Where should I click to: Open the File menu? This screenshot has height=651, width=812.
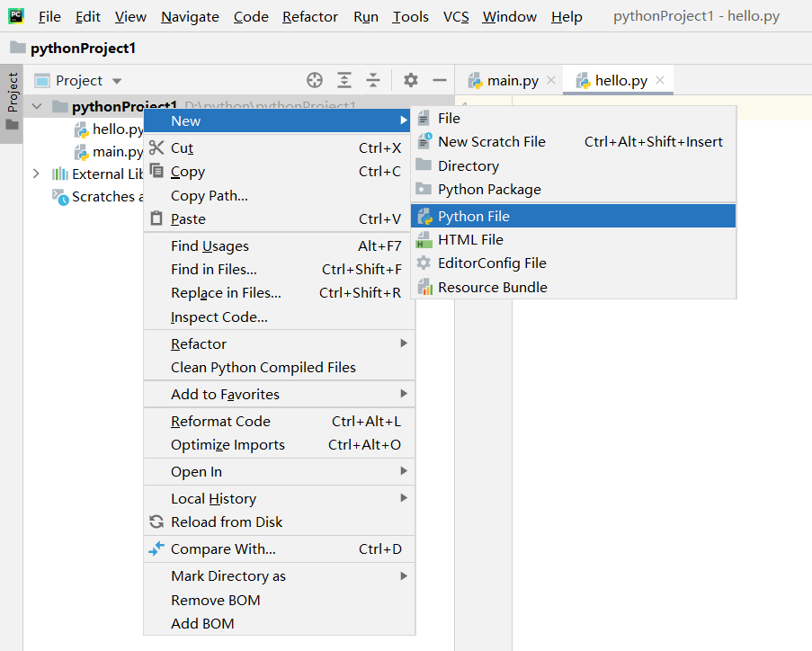click(x=49, y=17)
